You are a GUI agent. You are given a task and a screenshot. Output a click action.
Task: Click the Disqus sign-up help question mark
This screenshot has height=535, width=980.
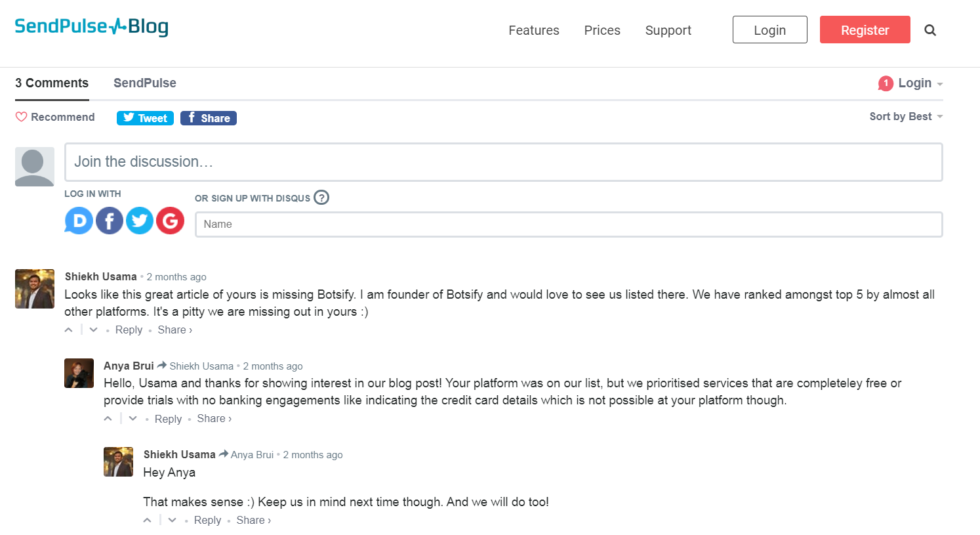pos(321,198)
